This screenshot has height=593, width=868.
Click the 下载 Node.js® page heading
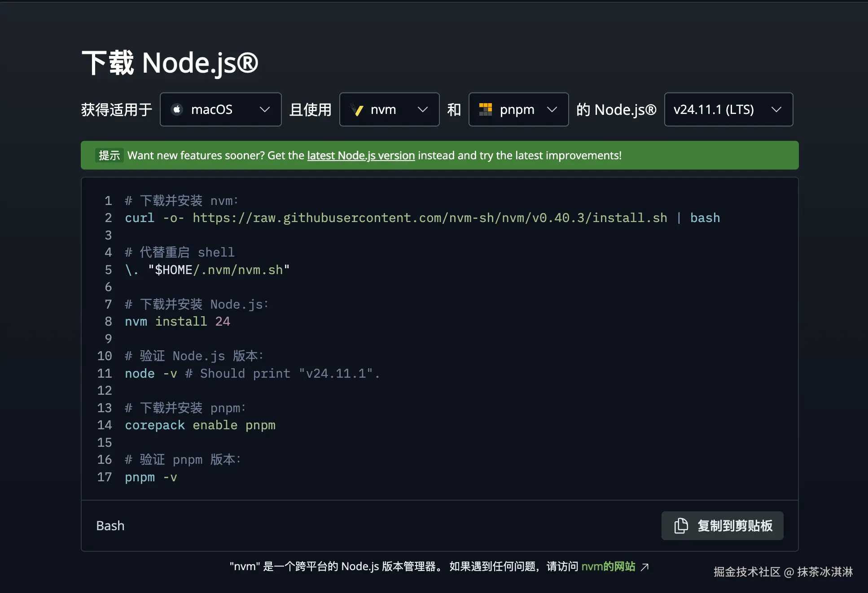(170, 63)
